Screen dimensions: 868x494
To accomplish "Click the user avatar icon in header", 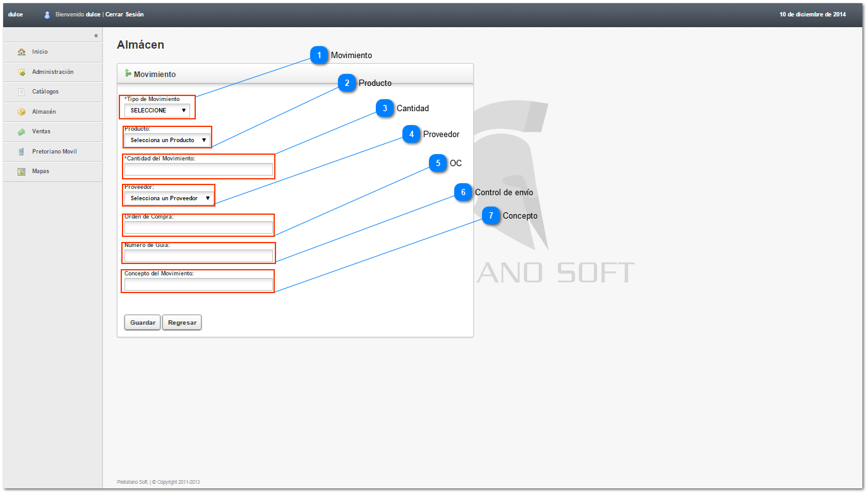I will point(47,15).
